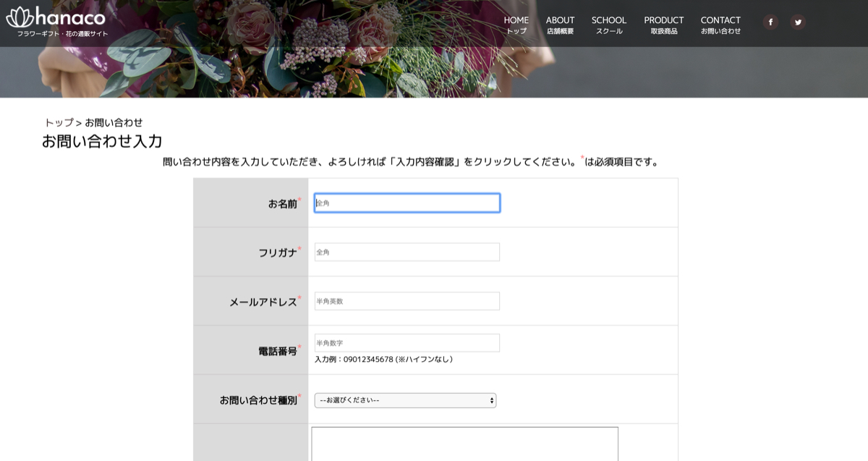868x461 pixels.
Task: Open the Twitter profile icon
Action: coord(798,22)
